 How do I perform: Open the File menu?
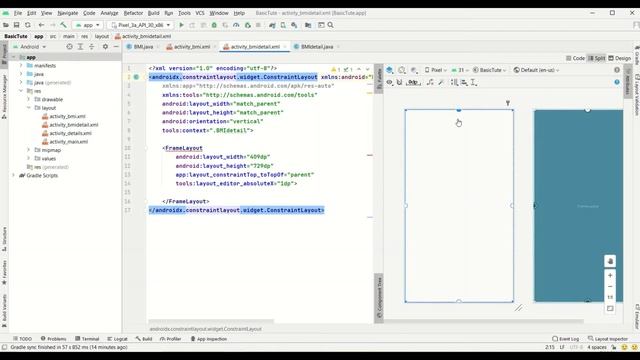pos(18,13)
